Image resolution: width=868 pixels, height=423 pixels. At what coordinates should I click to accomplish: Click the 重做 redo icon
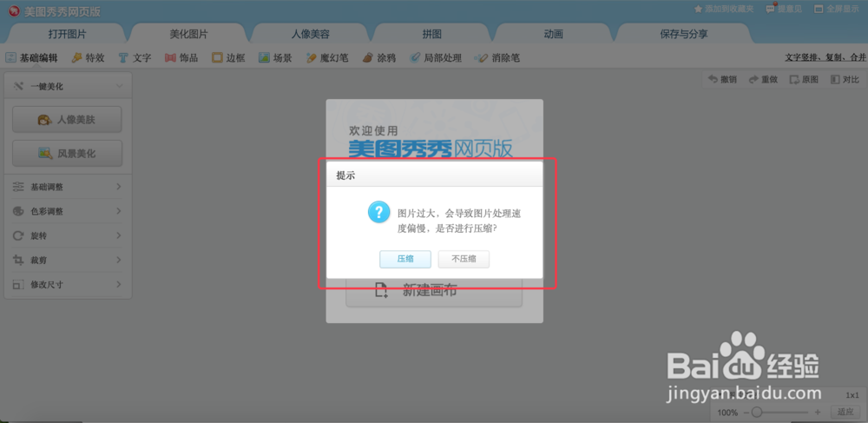[753, 80]
